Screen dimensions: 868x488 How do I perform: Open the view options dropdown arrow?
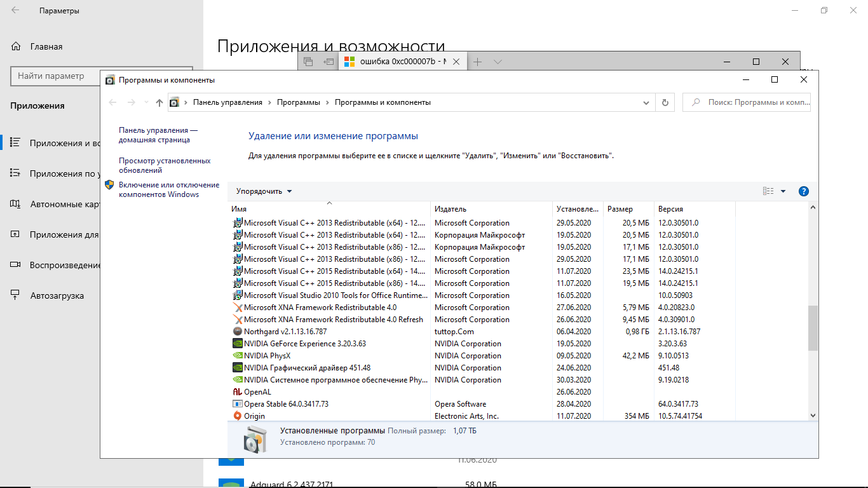tap(783, 191)
